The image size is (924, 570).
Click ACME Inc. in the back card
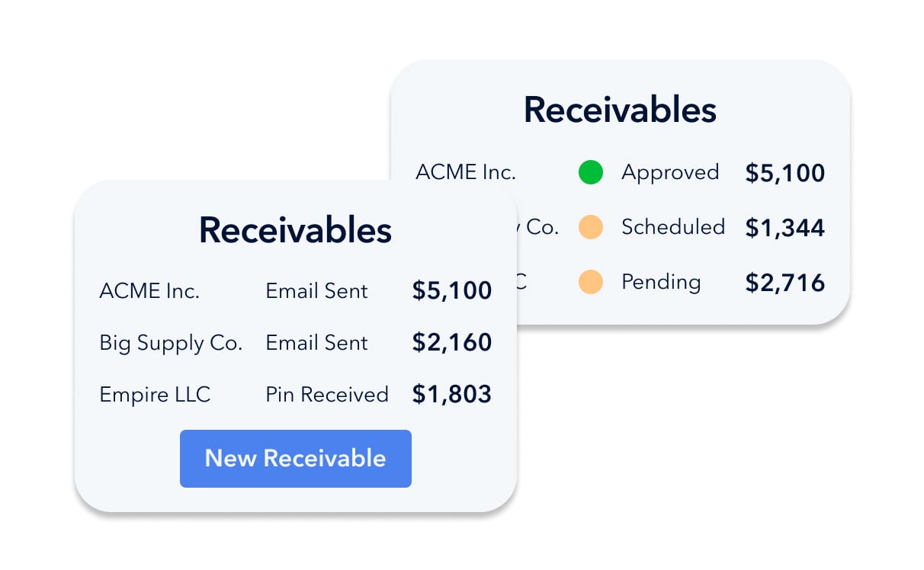click(x=465, y=172)
